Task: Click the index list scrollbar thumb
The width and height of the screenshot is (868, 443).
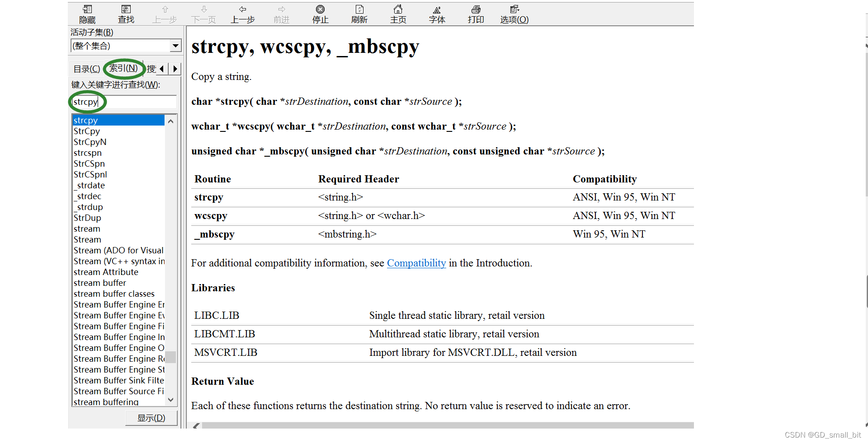Action: (170, 357)
